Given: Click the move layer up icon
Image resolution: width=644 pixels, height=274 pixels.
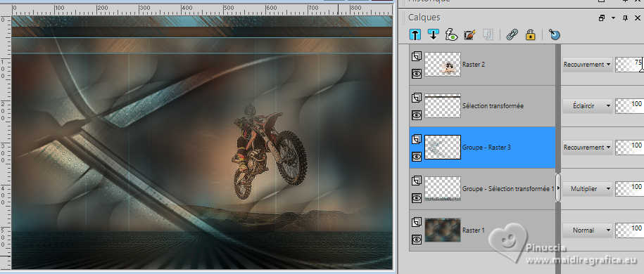Looking at the screenshot, I should 415,34.
